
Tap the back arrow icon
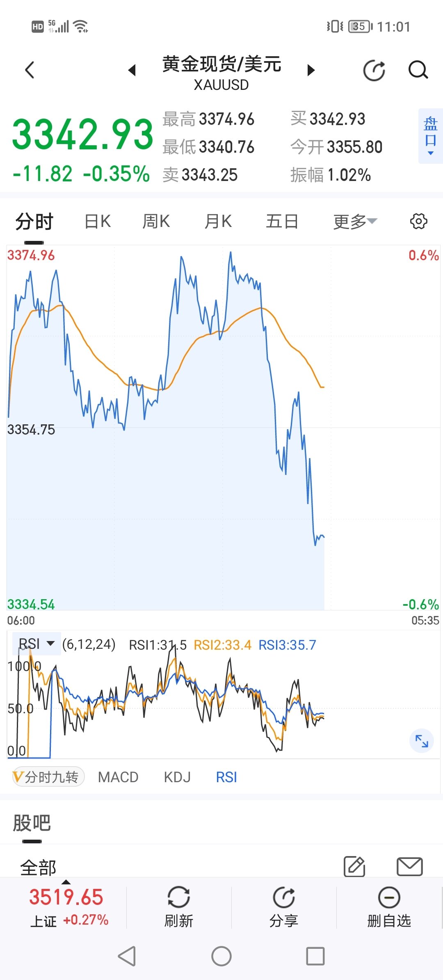[30, 70]
